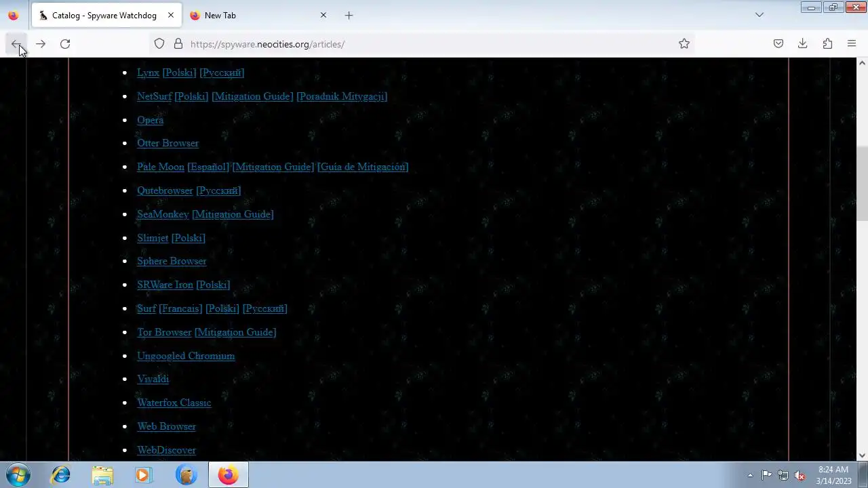Image resolution: width=868 pixels, height=488 pixels.
Task: Open the Action Center flag icon
Action: (x=767, y=475)
